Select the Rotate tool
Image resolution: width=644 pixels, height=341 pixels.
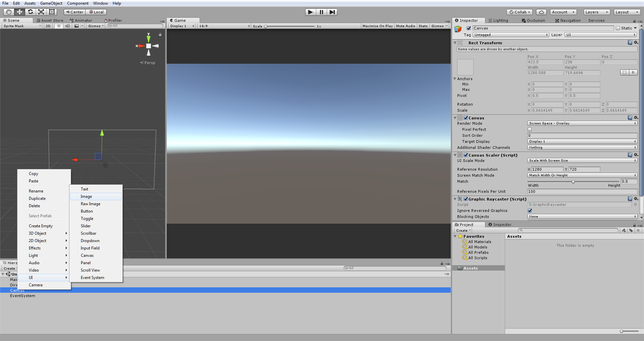click(x=30, y=12)
